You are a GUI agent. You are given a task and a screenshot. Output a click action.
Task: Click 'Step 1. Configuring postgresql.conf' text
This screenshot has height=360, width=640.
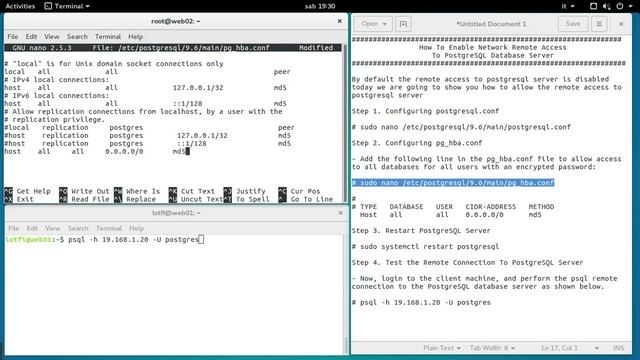click(x=425, y=111)
